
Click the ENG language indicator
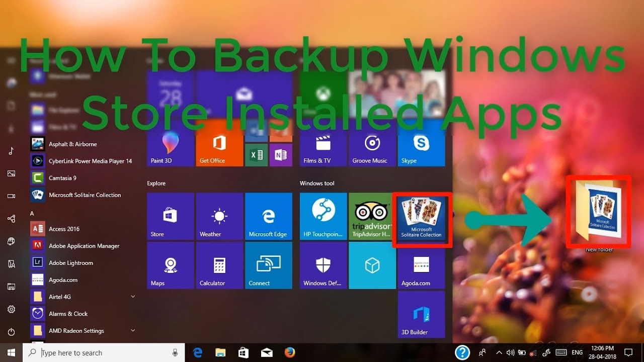(577, 352)
